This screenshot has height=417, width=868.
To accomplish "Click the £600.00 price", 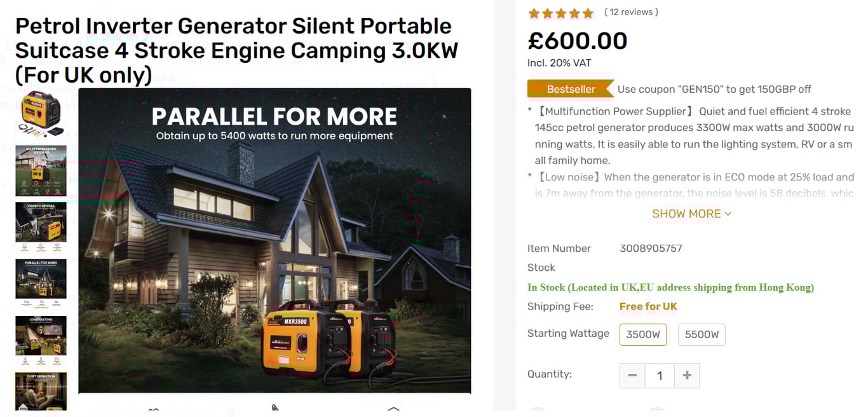I will (577, 41).
